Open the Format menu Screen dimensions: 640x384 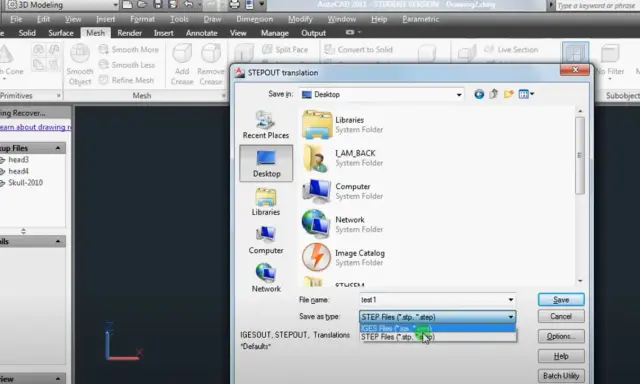click(x=142, y=19)
